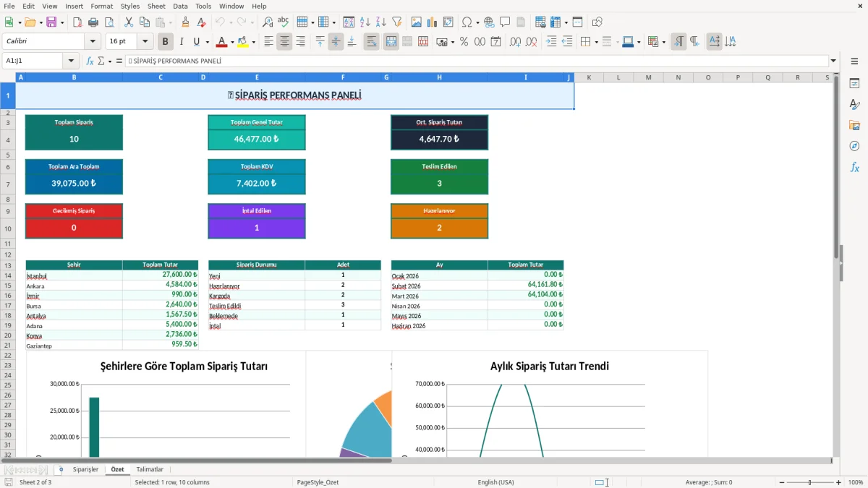Screen dimensions: 868x488
Task: Click the Cut scissors icon
Action: pos(129,22)
